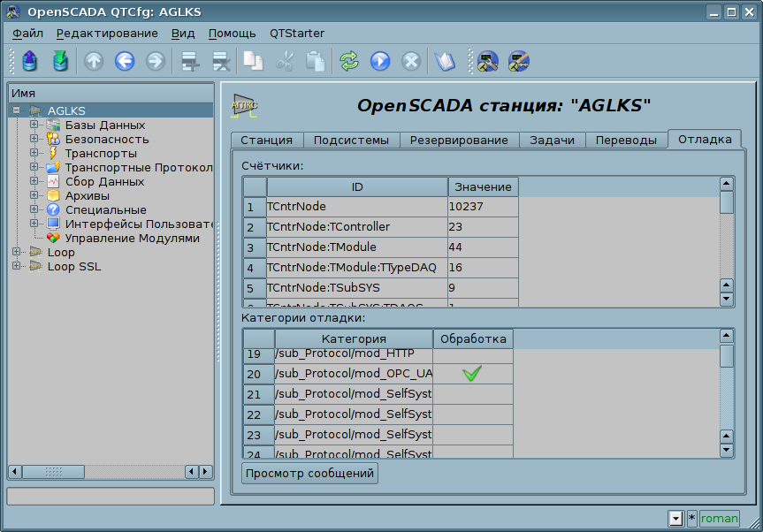The width and height of the screenshot is (763, 532).
Task: Collapse the AGLKS tree node
Action: [x=16, y=110]
